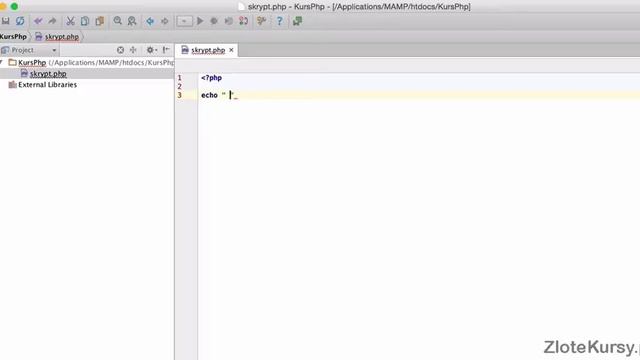Click the Debug bug icon
The image size is (640, 360).
click(x=214, y=21)
